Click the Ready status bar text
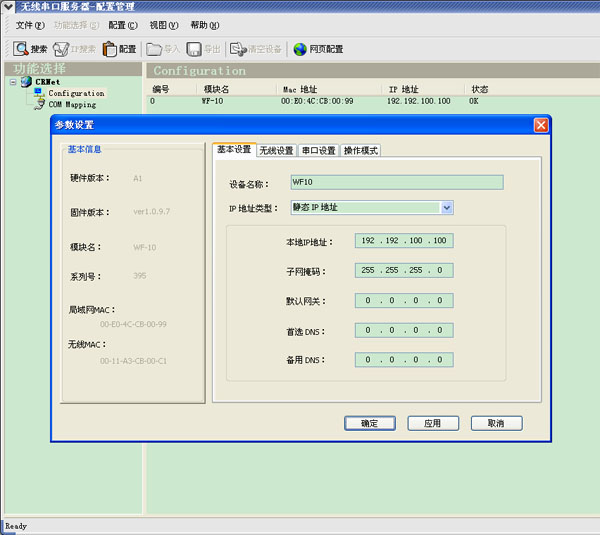 (16, 526)
